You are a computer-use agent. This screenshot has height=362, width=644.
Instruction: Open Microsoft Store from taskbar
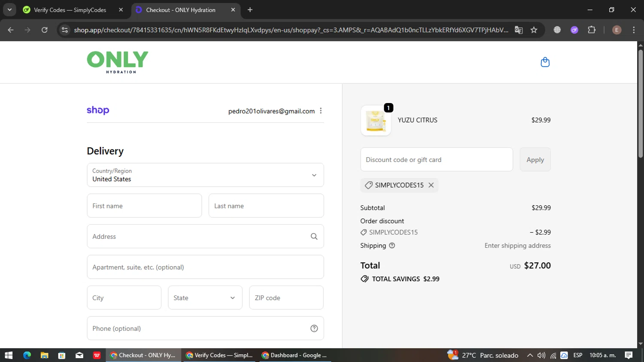pos(62,355)
